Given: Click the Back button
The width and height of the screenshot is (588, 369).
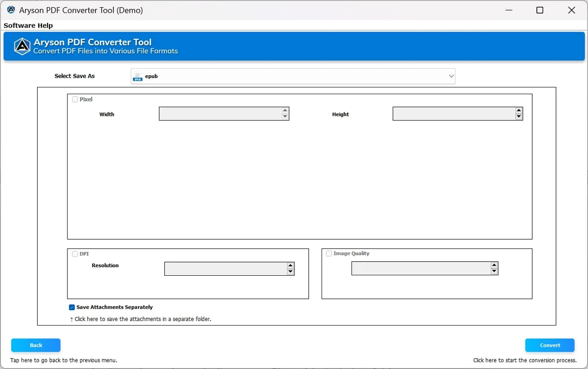Looking at the screenshot, I should pos(35,345).
